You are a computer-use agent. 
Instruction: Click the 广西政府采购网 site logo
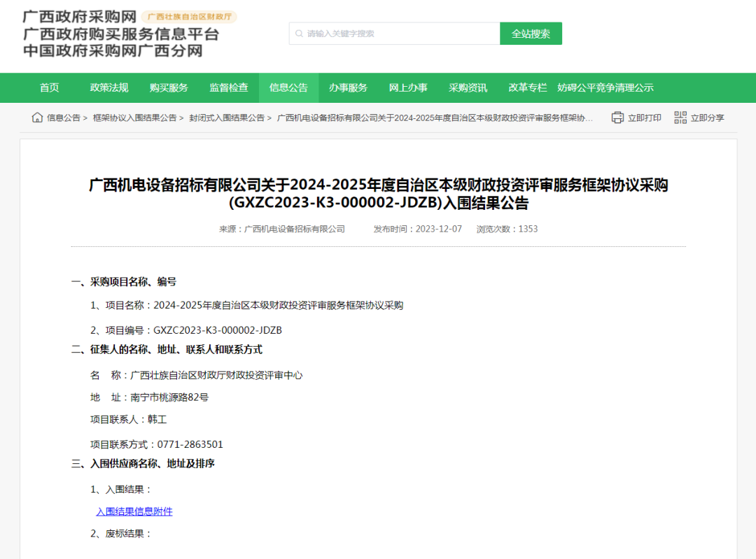click(79, 17)
